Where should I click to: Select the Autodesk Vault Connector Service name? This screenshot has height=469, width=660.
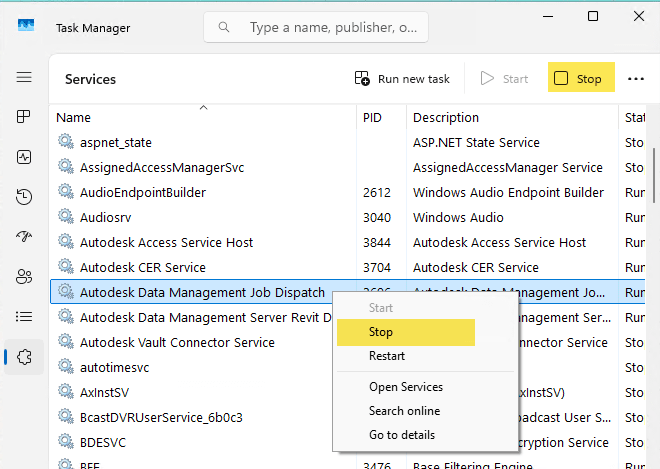pos(177,343)
